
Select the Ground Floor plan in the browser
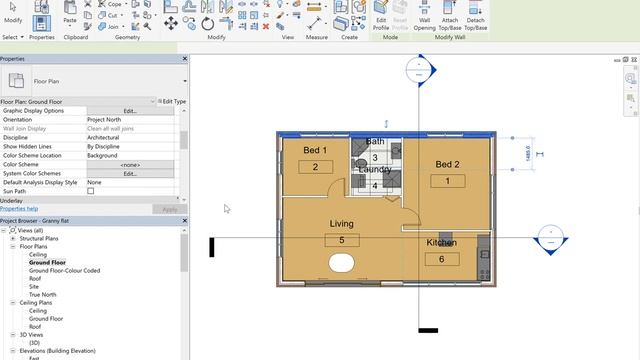(47, 262)
